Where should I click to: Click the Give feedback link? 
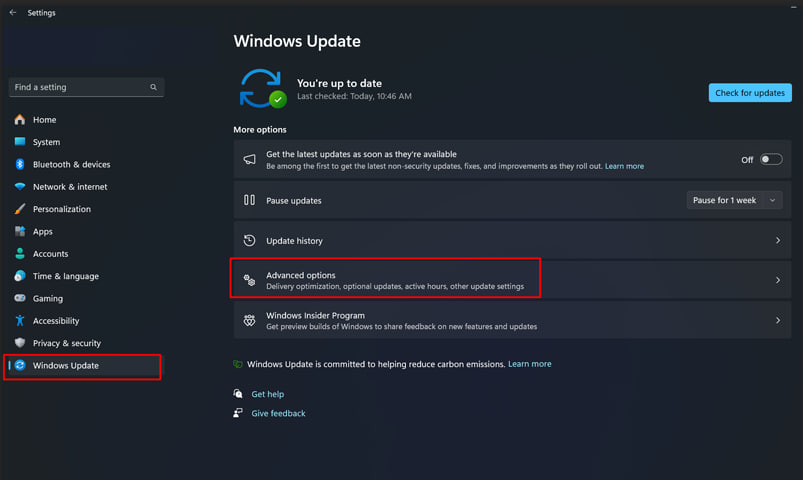[x=278, y=413]
